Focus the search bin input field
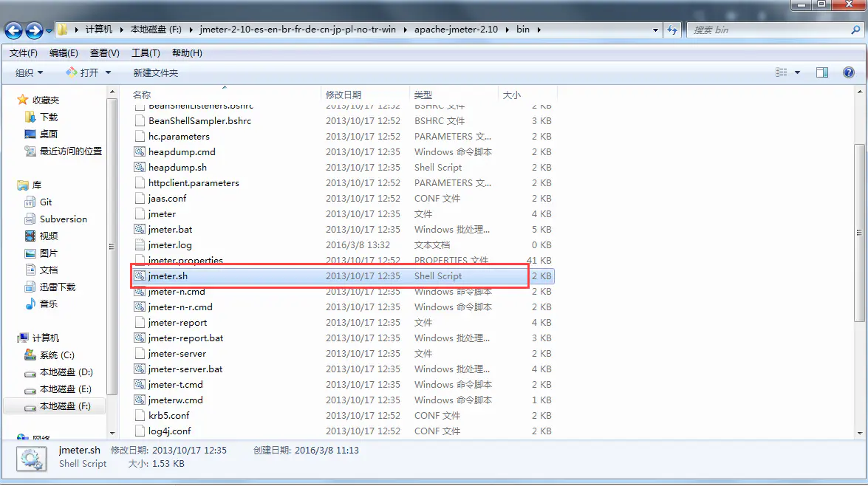Viewport: 868px width, 486px height. [768, 30]
